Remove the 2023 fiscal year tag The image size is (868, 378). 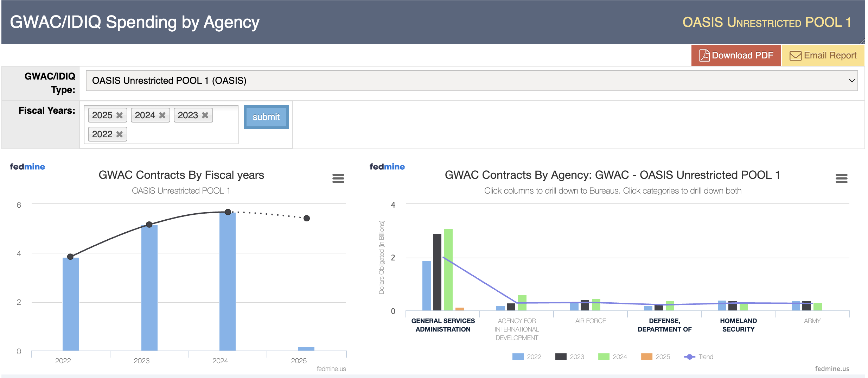point(205,115)
